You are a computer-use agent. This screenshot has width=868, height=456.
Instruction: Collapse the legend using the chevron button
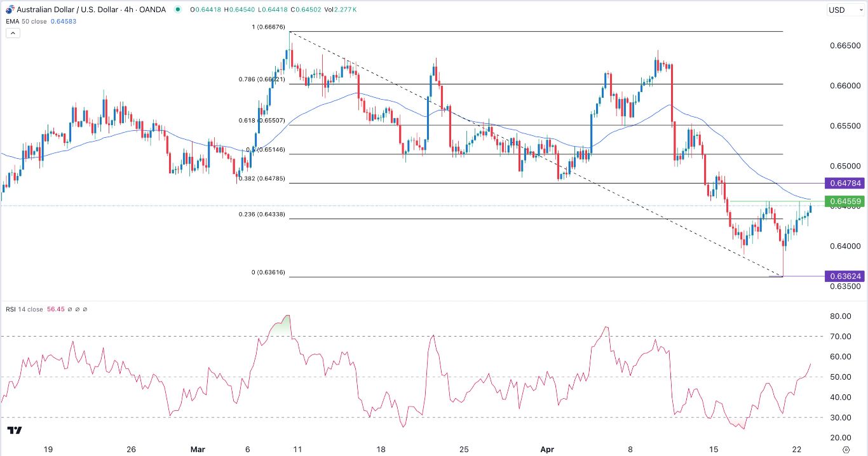click(12, 32)
